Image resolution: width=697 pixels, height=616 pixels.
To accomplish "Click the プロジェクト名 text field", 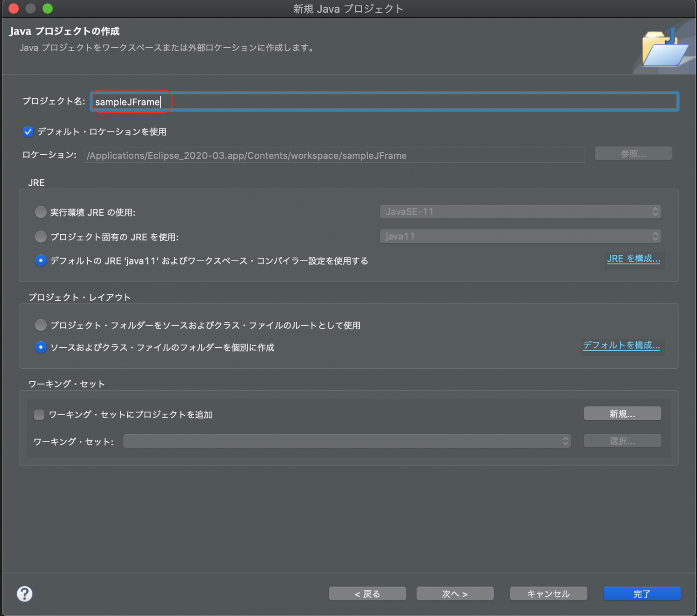I will pos(384,102).
